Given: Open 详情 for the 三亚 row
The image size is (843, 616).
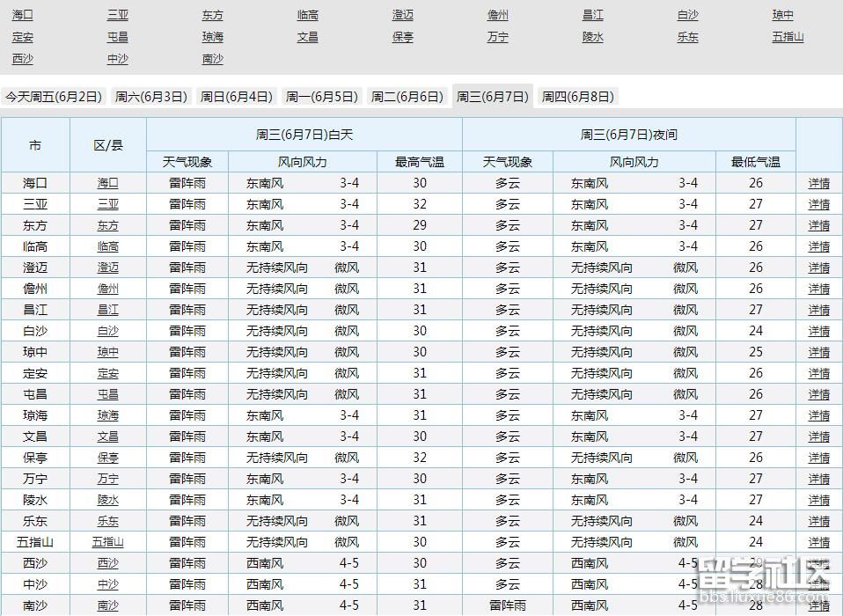Looking at the screenshot, I should (x=817, y=203).
